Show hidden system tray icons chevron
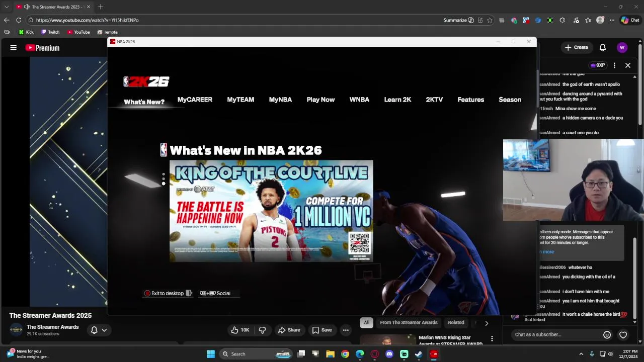Viewport: 644px width, 362px height. (x=581, y=354)
